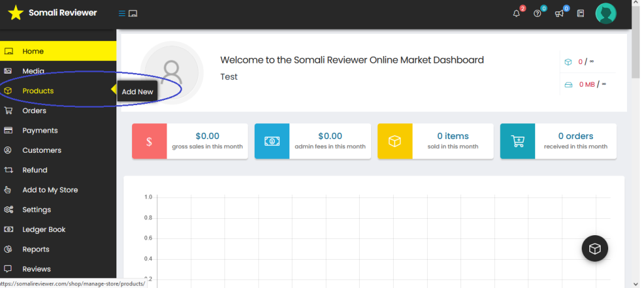This screenshot has width=644, height=288.
Task: Click the Test store name text
Action: point(229,77)
